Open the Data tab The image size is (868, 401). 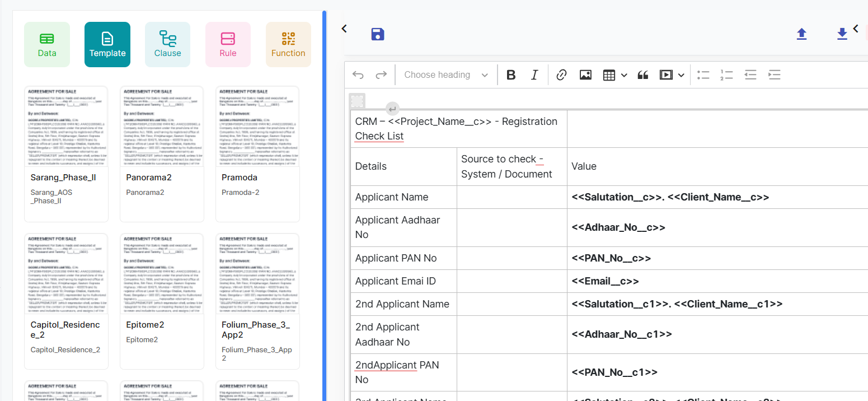click(x=47, y=45)
